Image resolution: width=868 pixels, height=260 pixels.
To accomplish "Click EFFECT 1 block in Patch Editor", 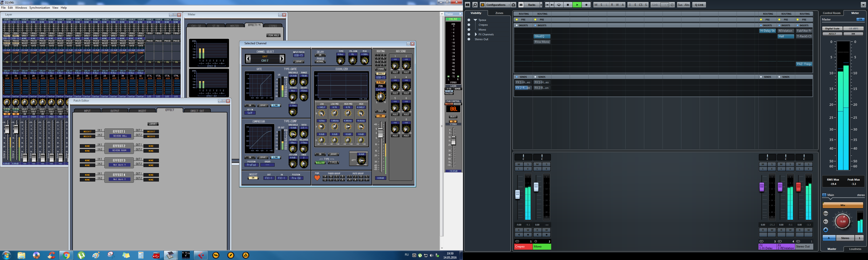I will click(x=119, y=134).
